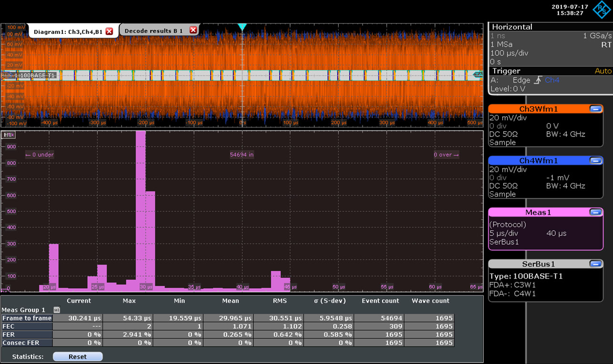This screenshot has width=613, height=364.
Task: Click the Auto trigger mode label
Action: pos(603,71)
